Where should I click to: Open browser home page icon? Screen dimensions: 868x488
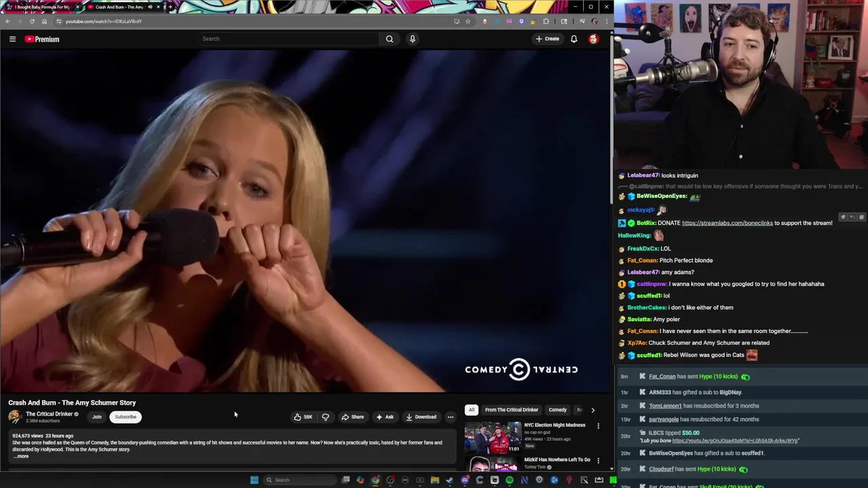click(x=44, y=21)
